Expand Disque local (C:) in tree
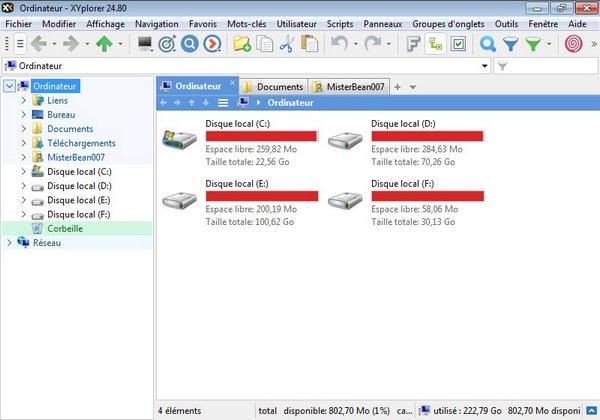 (24, 171)
